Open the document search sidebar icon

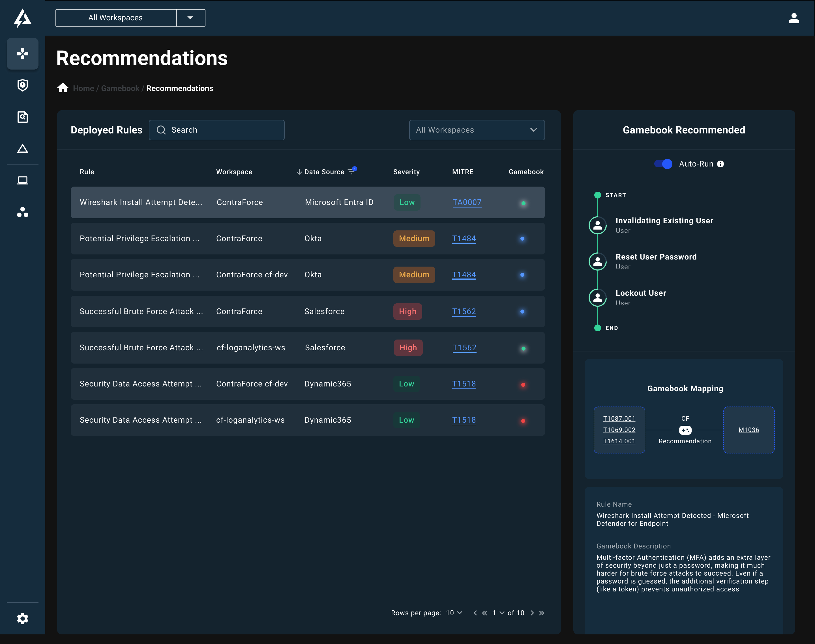coord(23,117)
